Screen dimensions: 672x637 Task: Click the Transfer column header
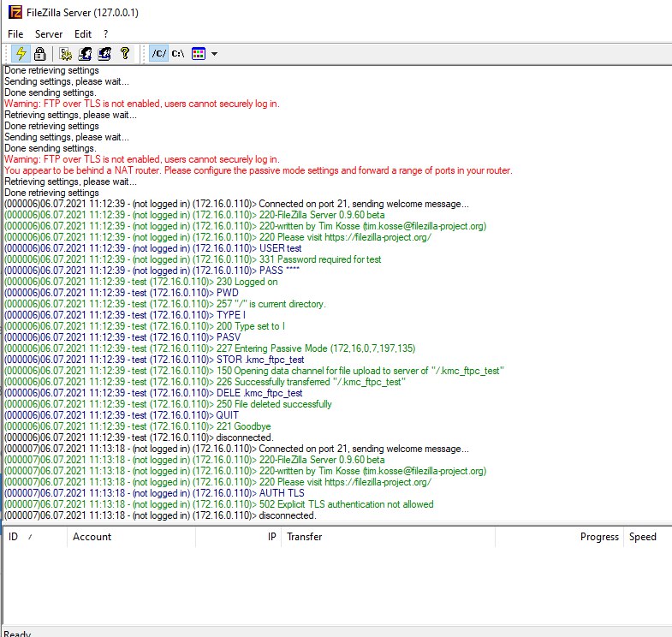click(388, 537)
